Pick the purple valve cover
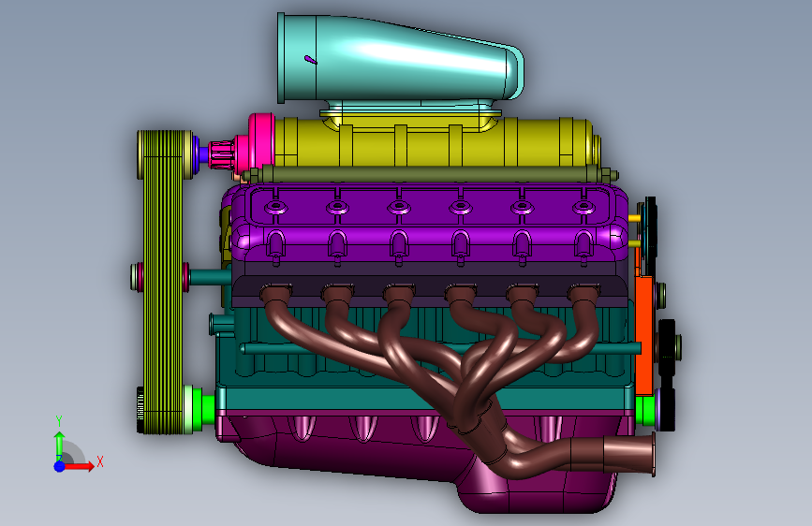Screen dimensions: 812x526 [430, 223]
